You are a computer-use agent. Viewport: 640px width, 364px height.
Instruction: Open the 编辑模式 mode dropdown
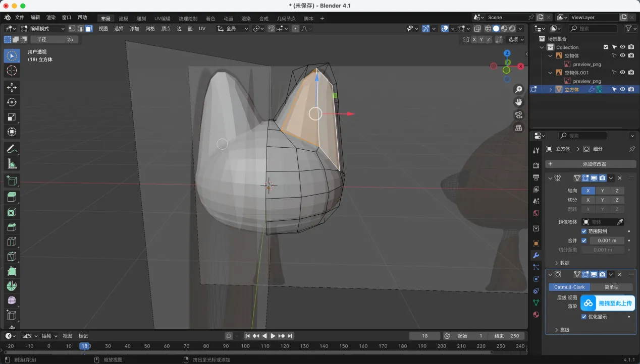click(x=43, y=29)
